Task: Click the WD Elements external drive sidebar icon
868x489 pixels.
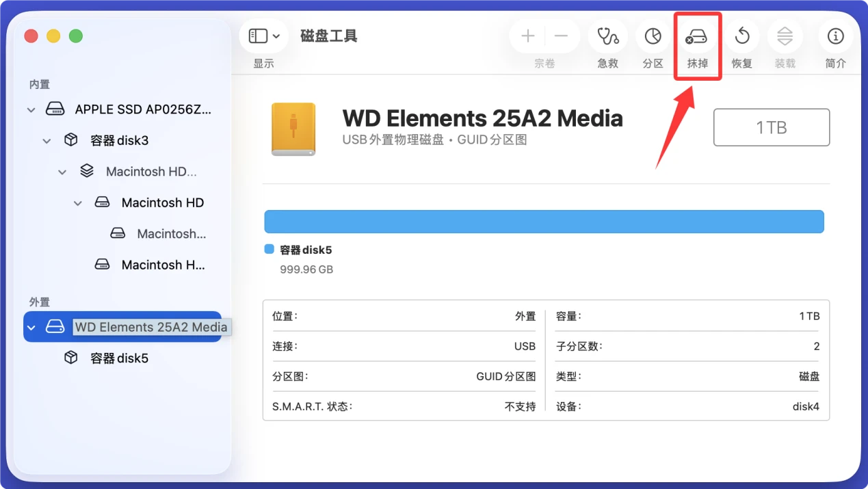Action: coord(55,327)
